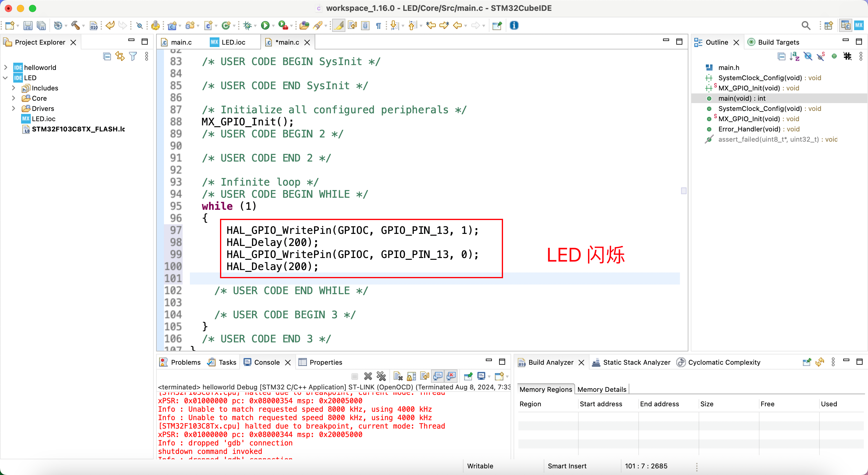Viewport: 868px width, 475px height.
Task: Switch to the first main.c tab
Action: tap(177, 42)
